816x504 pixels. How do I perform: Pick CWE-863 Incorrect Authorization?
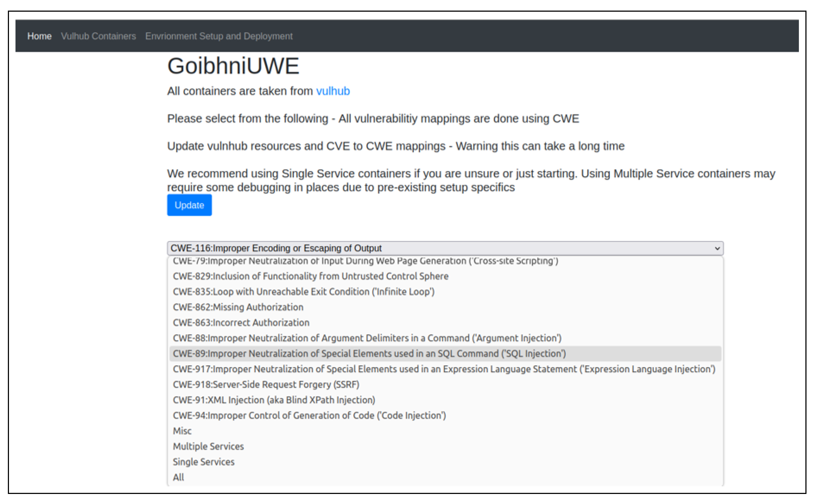[241, 322]
